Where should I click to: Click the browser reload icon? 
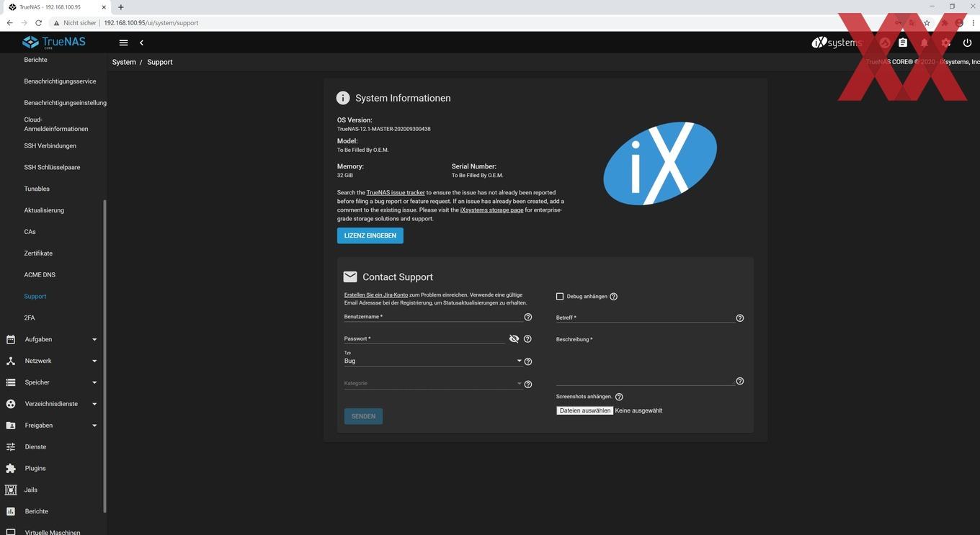point(38,22)
